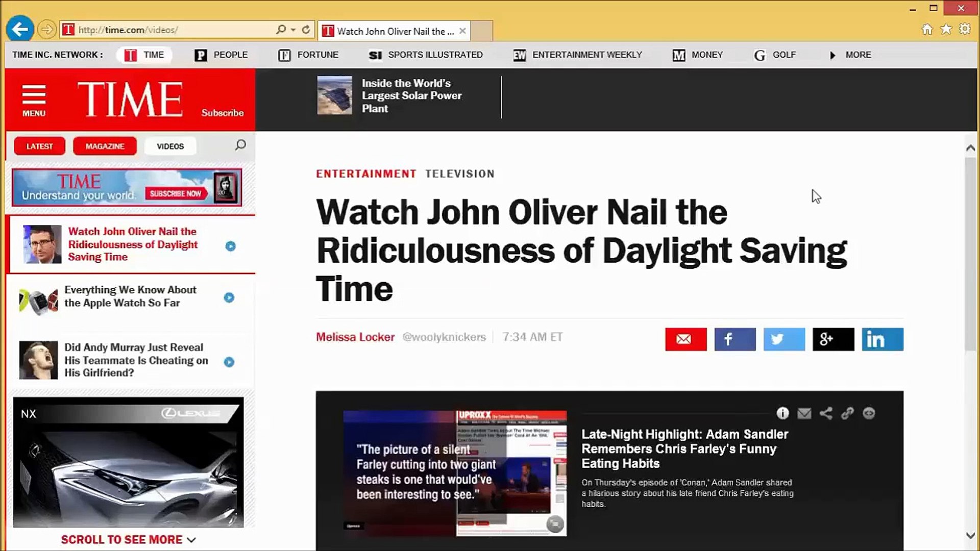
Task: Open Inside the World's Largest Solar Plant thumbnail
Action: pyautogui.click(x=334, y=95)
